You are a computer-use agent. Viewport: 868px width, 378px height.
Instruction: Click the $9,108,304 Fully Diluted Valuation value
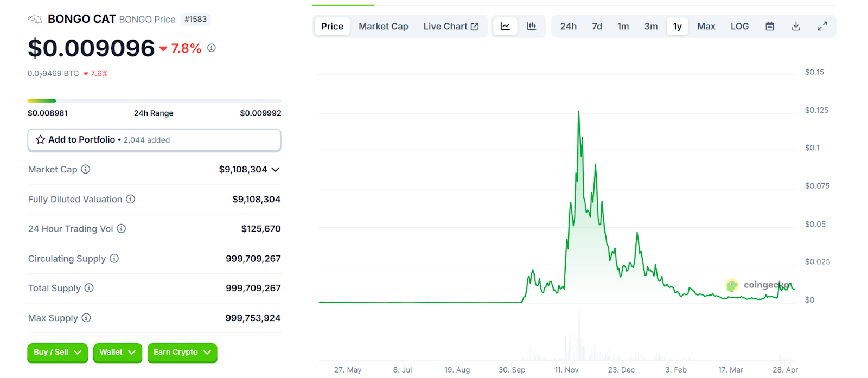click(x=256, y=200)
